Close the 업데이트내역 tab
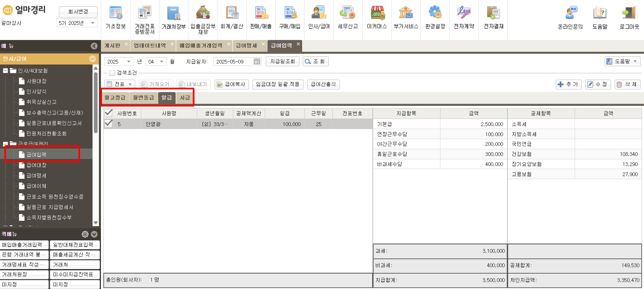 tap(172, 44)
